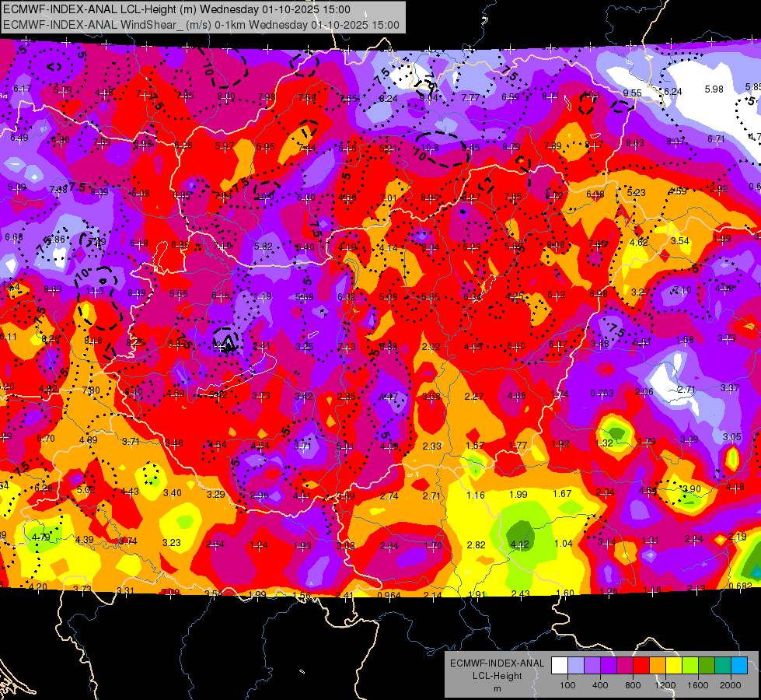761x700 pixels.
Task: Click the wind shear value 3.05
Action: 732,436
